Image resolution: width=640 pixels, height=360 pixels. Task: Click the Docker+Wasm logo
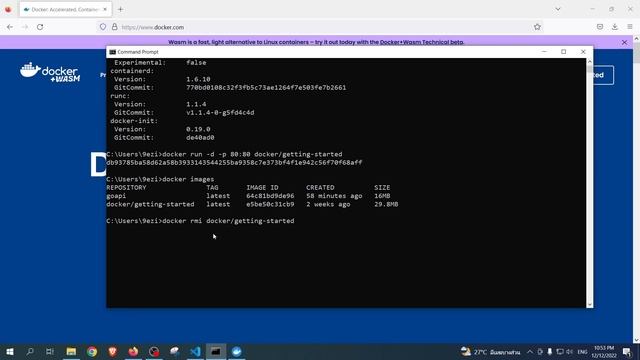click(x=50, y=72)
